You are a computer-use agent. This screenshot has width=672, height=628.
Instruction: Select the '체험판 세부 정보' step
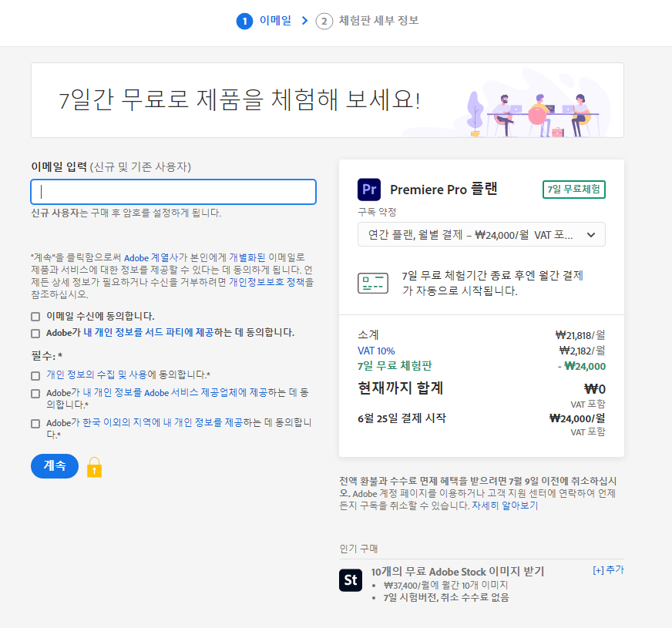click(379, 21)
